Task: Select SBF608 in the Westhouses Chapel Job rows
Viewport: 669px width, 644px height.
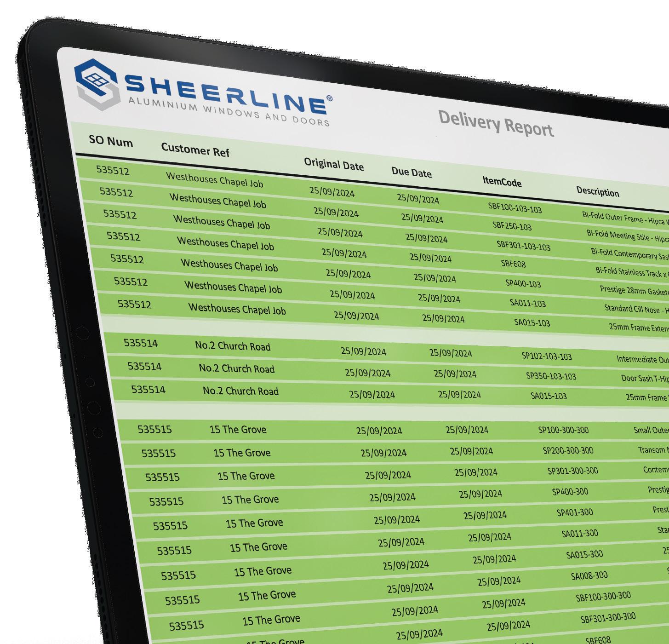Action: (x=513, y=264)
